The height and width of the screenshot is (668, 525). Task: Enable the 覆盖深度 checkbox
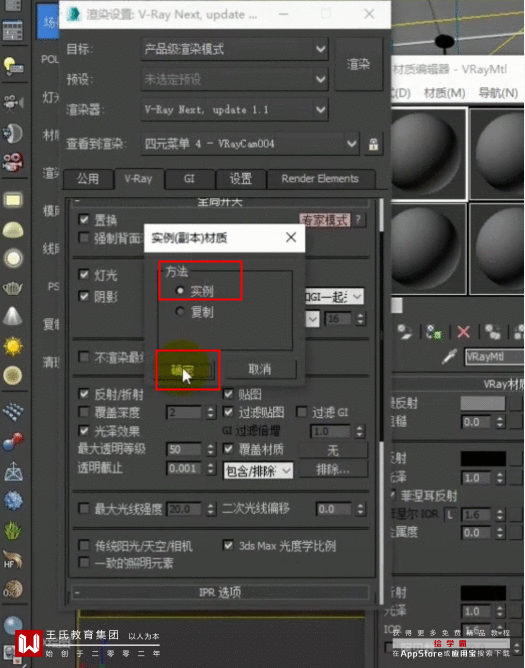84,412
